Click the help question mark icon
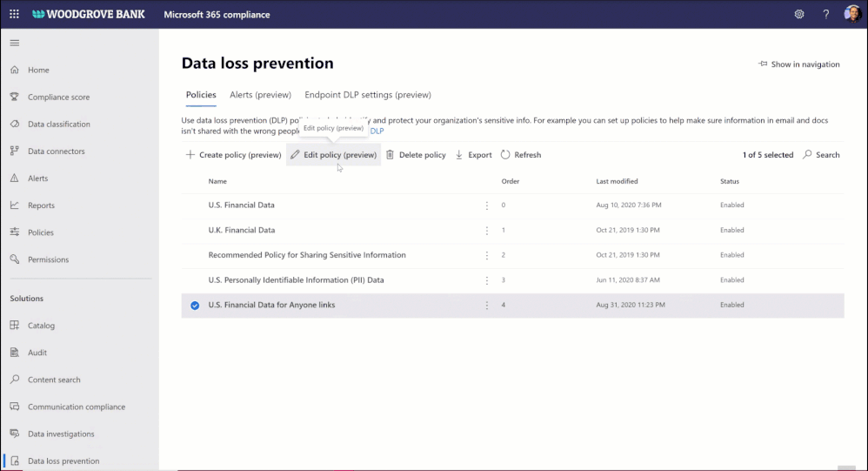This screenshot has width=868, height=471. [x=825, y=15]
